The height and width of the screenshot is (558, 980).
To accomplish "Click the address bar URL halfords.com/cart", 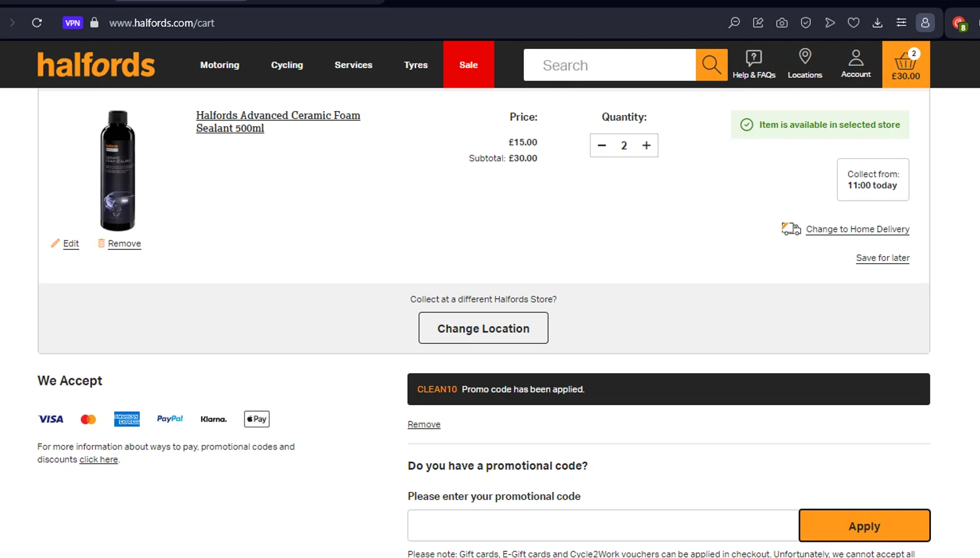I will (x=161, y=23).
